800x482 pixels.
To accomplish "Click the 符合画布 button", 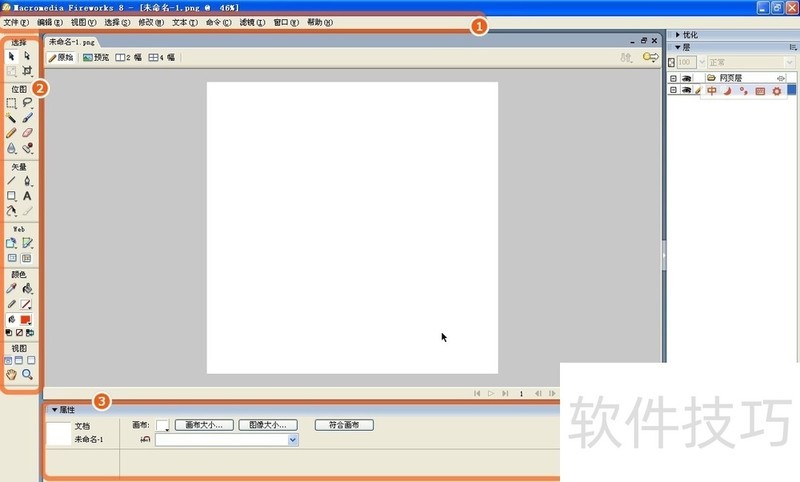I will pyautogui.click(x=344, y=425).
